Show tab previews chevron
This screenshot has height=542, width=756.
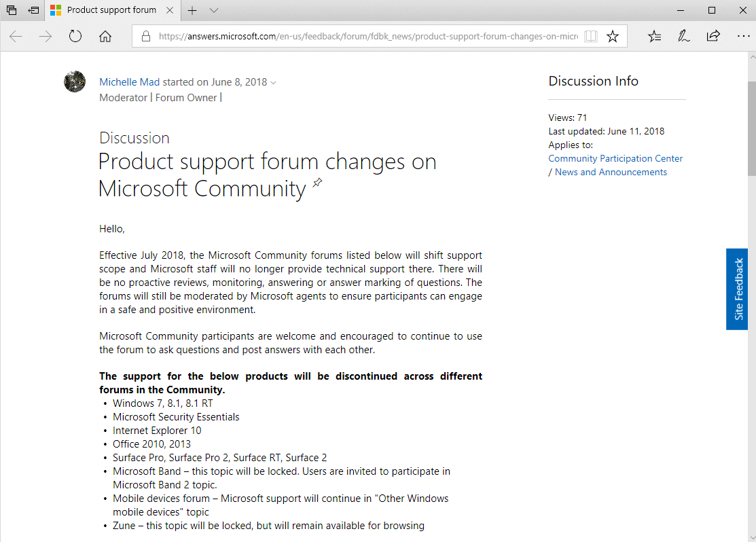pos(214,10)
